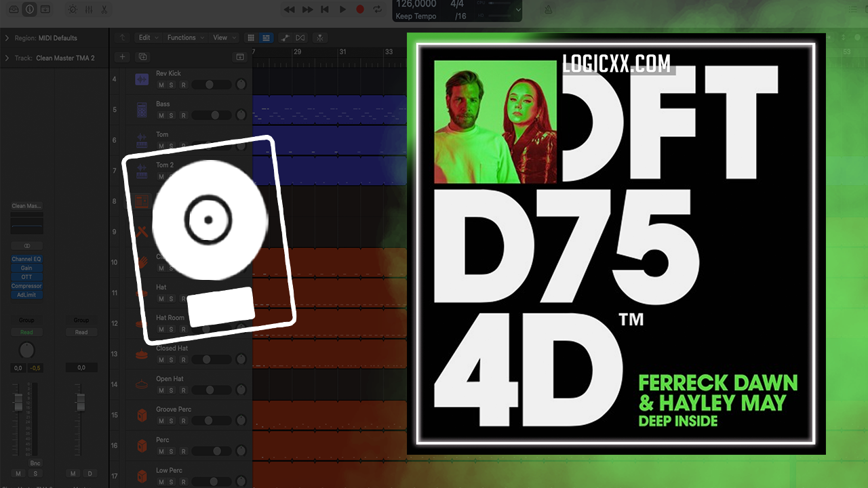Open the Edit menu
The image size is (868, 488).
pyautogui.click(x=149, y=38)
